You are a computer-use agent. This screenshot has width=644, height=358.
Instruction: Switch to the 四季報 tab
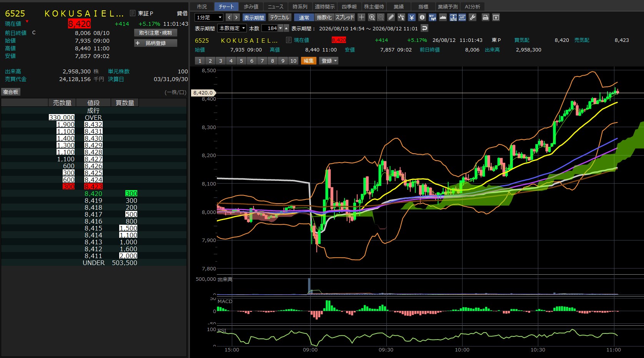349,7
